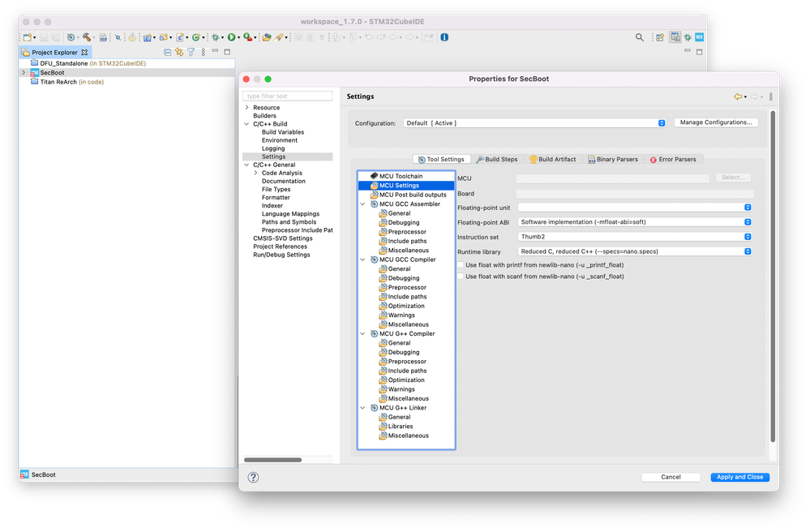Start debugging with the green bug icon
This screenshot has height=532, width=810.
click(216, 37)
